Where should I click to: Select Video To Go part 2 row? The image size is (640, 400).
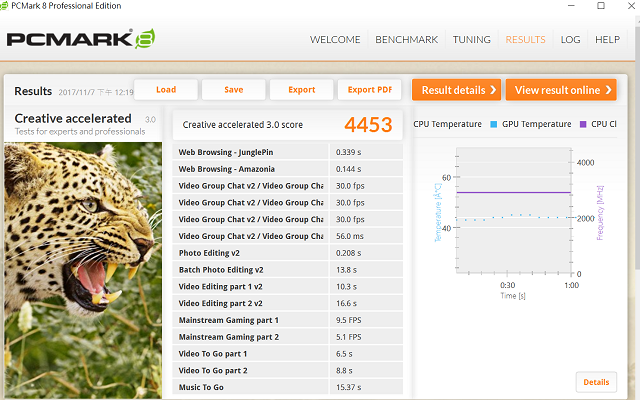[x=287, y=370]
